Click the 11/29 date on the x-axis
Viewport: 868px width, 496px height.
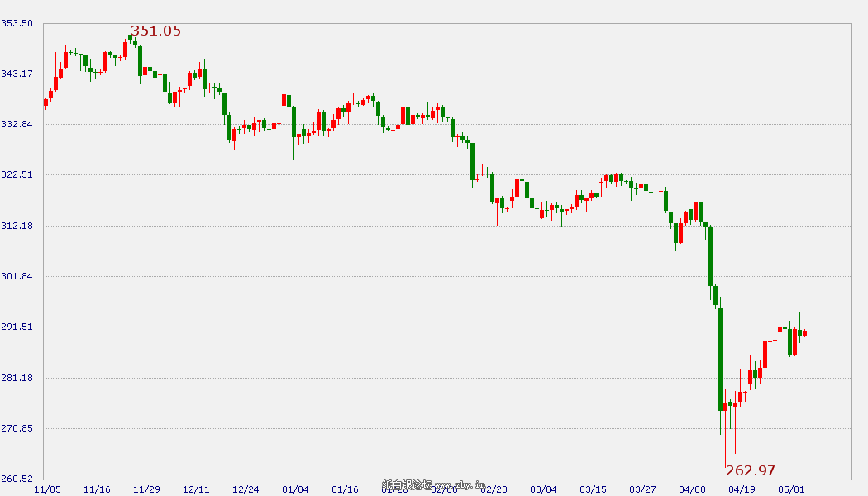(146, 489)
